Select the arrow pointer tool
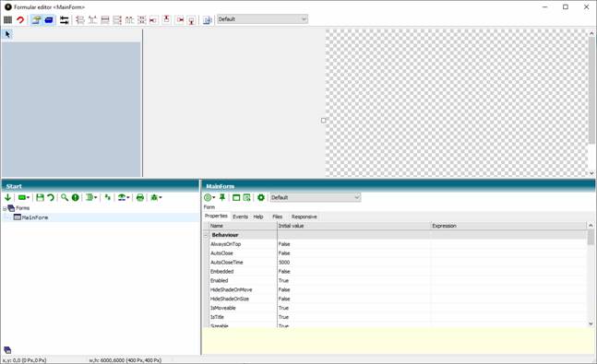This screenshot has height=364, width=597. click(7, 35)
